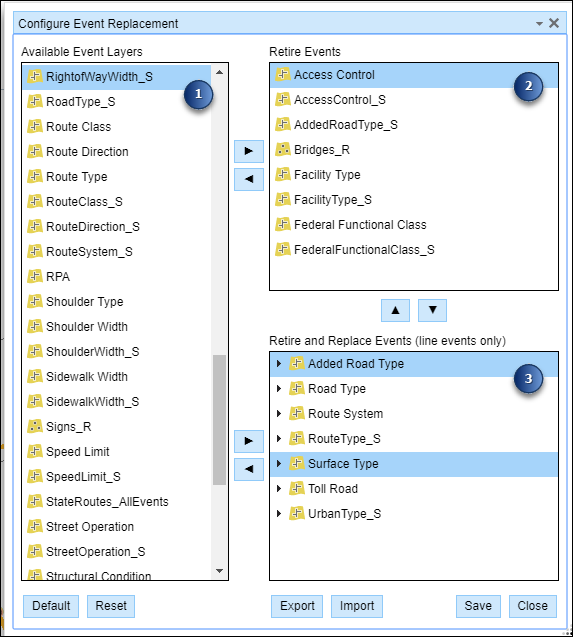Click the Federal Functional Class event icon
The height and width of the screenshot is (637, 573).
click(283, 224)
